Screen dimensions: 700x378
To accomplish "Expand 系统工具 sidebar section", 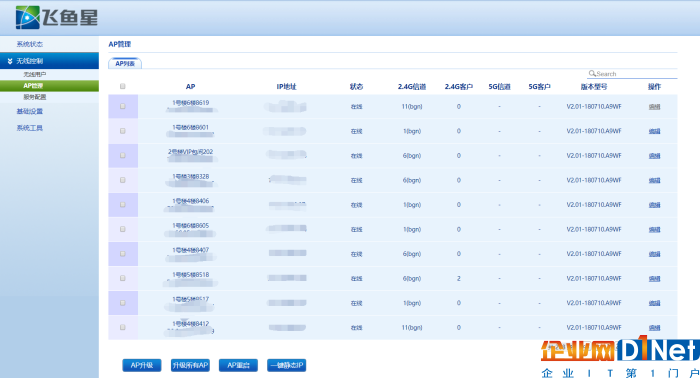I will point(29,128).
